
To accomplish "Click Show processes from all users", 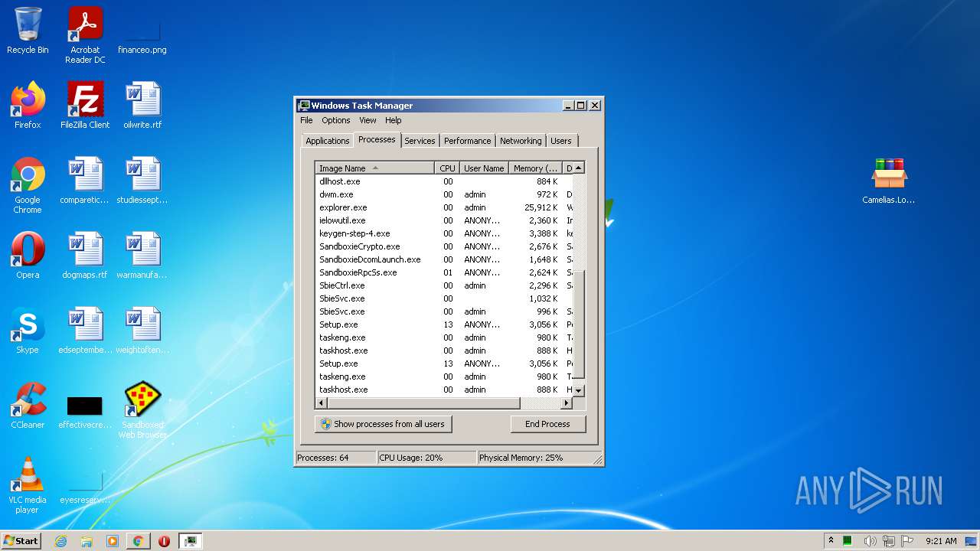I will point(383,424).
